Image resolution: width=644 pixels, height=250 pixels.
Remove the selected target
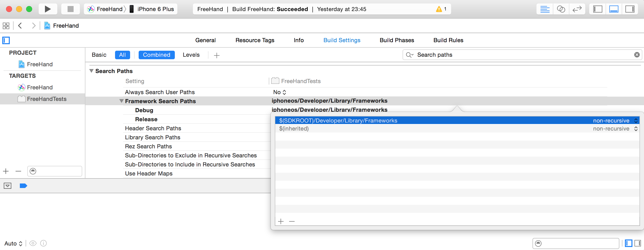[x=18, y=171]
